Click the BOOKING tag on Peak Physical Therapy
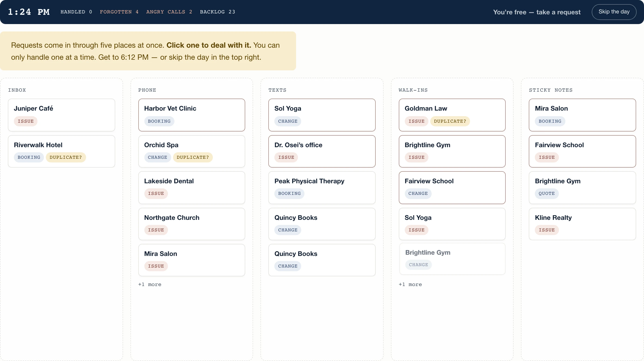This screenshot has height=361, width=644. [289, 193]
